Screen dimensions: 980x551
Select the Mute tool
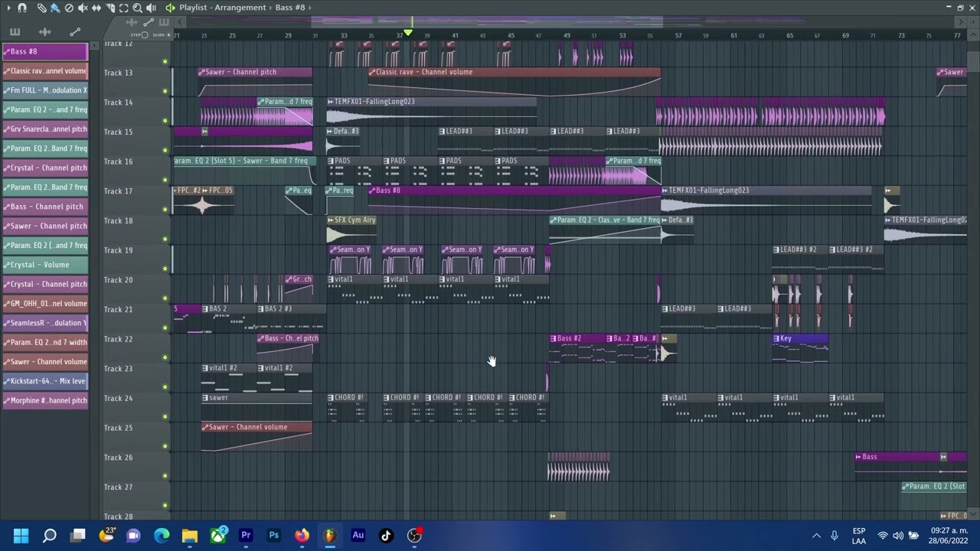(x=83, y=8)
